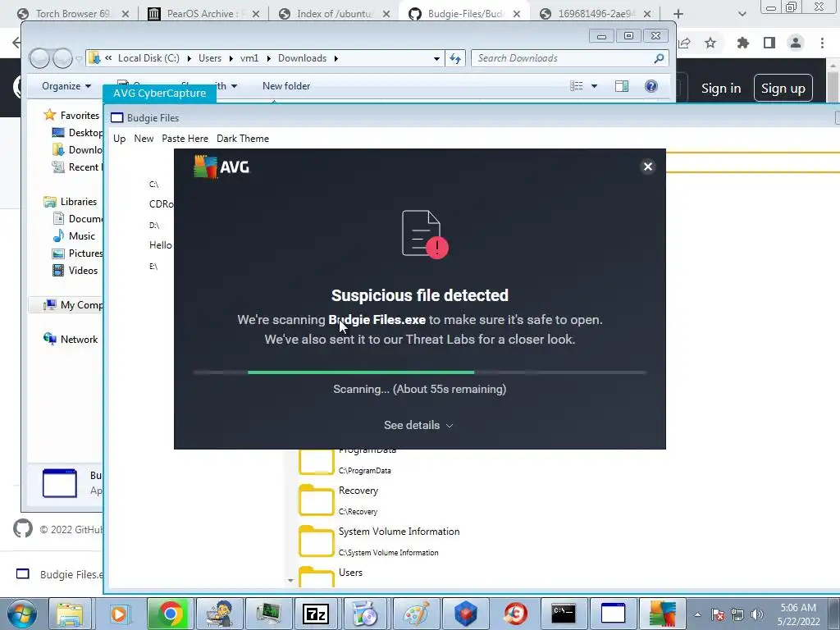840x630 pixels.
Task: Bookmark this page star icon
Action: [710, 43]
